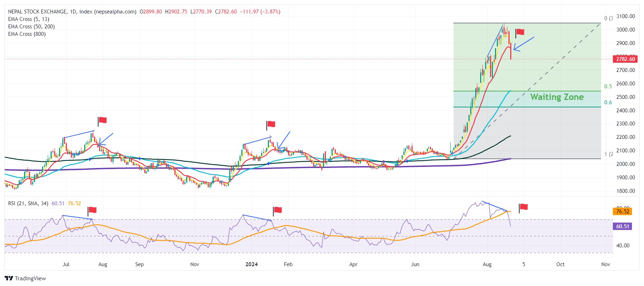Click the 2500.00 price axis label
The width and height of the screenshot is (644, 286).
[x=626, y=97]
